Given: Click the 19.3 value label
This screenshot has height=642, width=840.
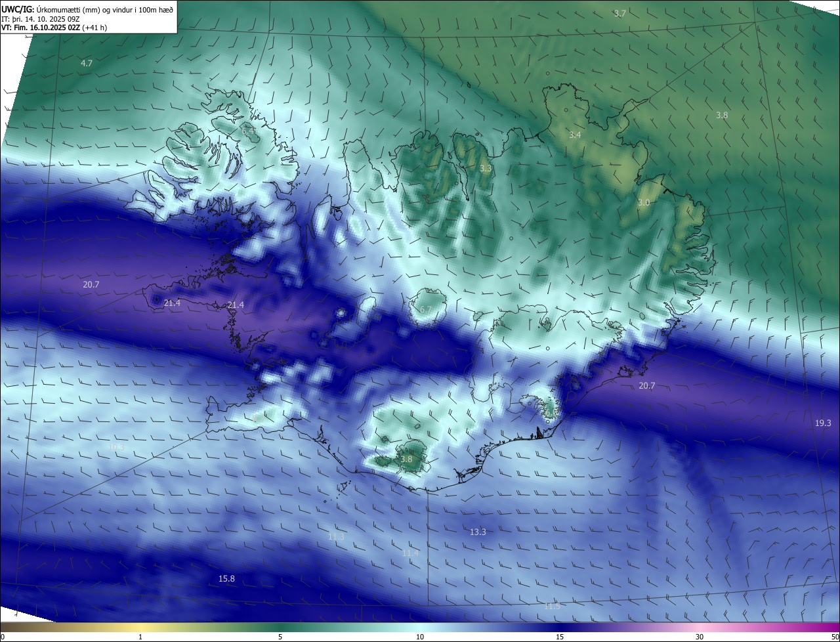Looking at the screenshot, I should pyautogui.click(x=823, y=423).
